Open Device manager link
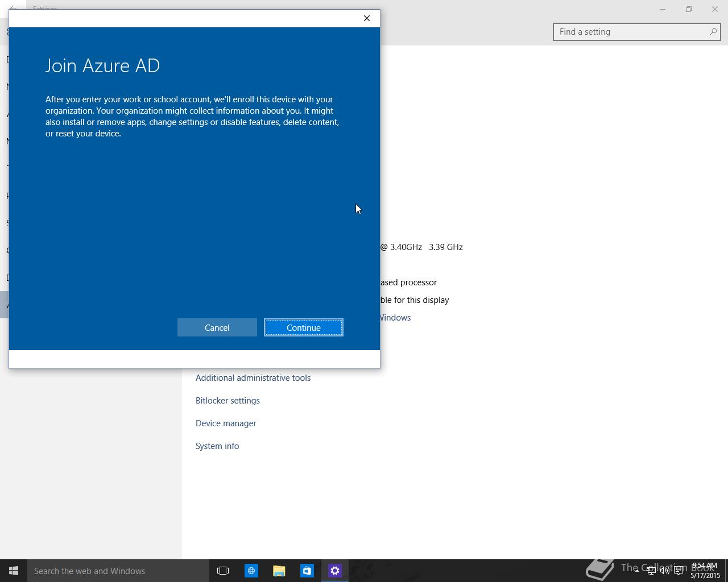The height and width of the screenshot is (582, 728). [x=226, y=423]
